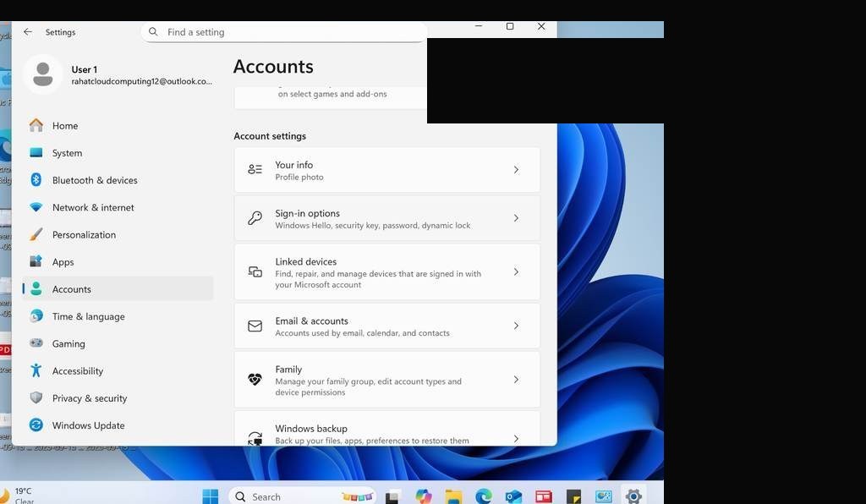Click the Your info profile icon
Viewport: 866px width, 504px height.
pyautogui.click(x=255, y=169)
